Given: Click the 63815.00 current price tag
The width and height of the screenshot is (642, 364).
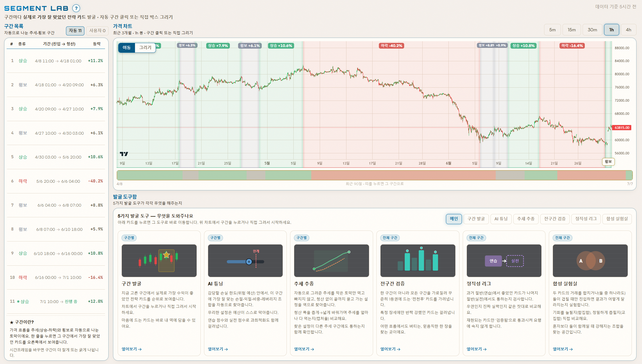Looking at the screenshot, I should (x=622, y=127).
